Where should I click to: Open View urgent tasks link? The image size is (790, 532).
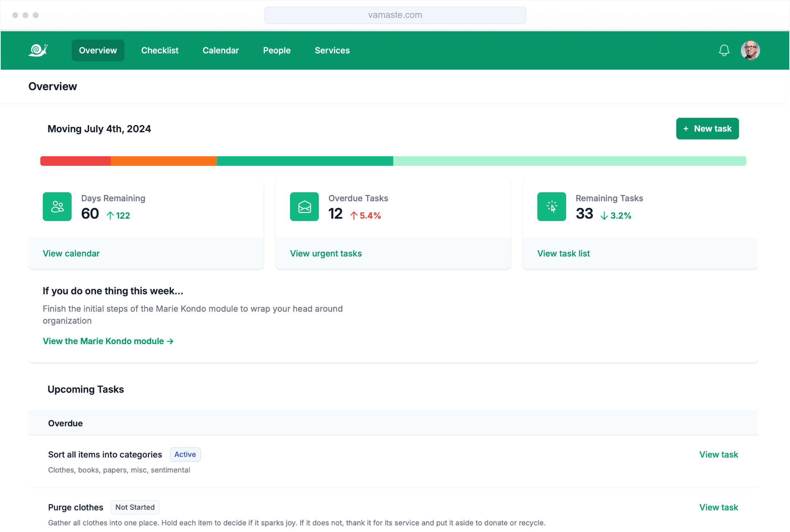pos(326,253)
